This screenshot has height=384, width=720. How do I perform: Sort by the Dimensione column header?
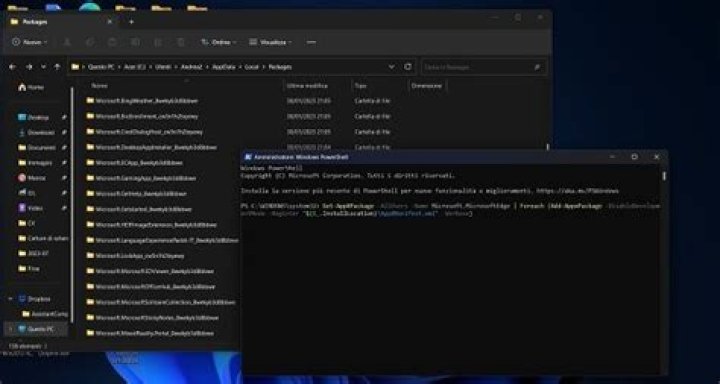click(x=427, y=86)
